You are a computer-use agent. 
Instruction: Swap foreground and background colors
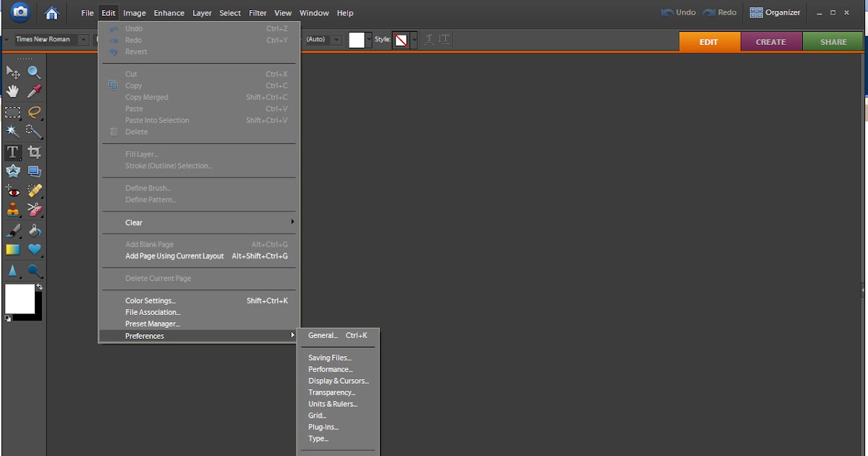tap(40, 287)
